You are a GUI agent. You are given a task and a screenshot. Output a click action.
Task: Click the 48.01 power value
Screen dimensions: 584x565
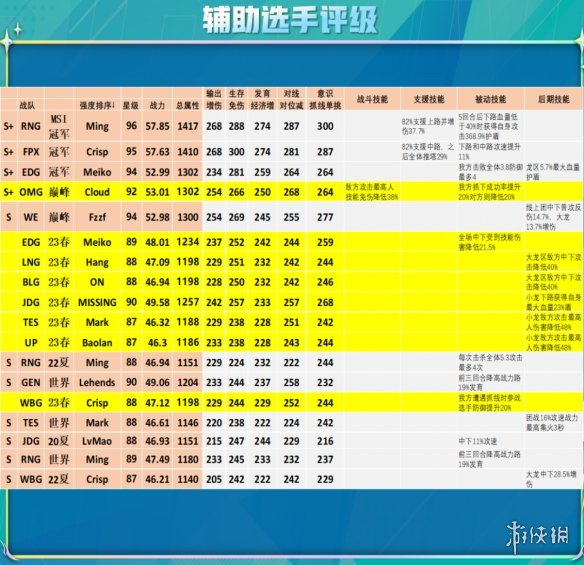(157, 242)
